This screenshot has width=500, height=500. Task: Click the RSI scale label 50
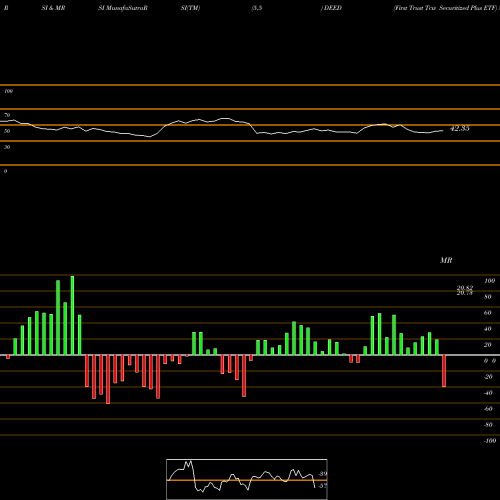point(7,131)
